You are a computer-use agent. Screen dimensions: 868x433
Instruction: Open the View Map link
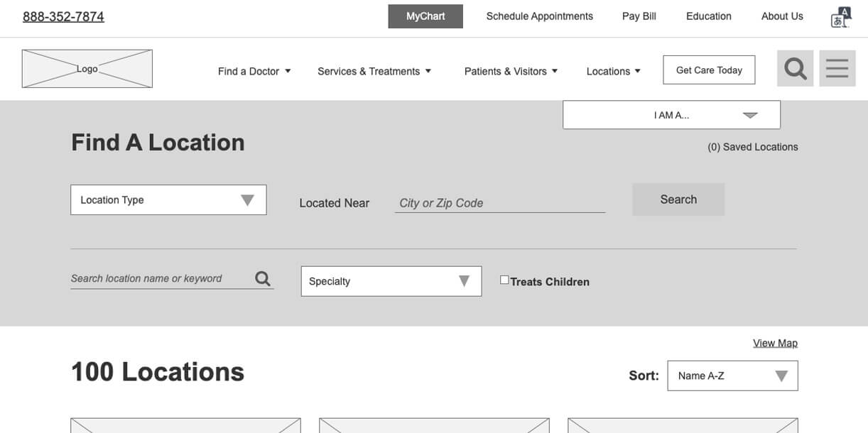click(775, 343)
